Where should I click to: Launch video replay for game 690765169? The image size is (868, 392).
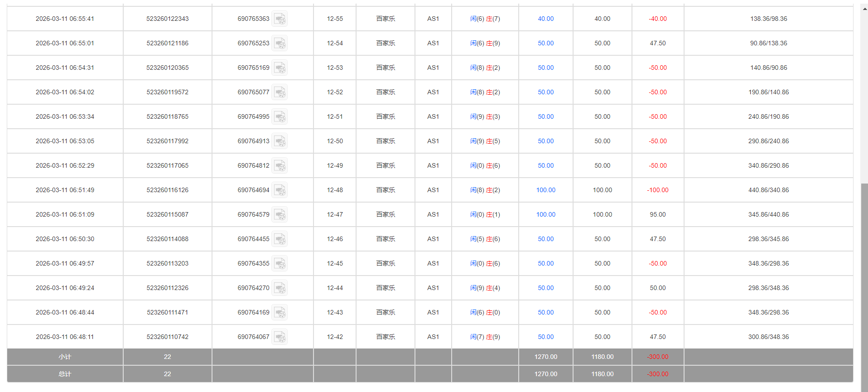coord(280,68)
